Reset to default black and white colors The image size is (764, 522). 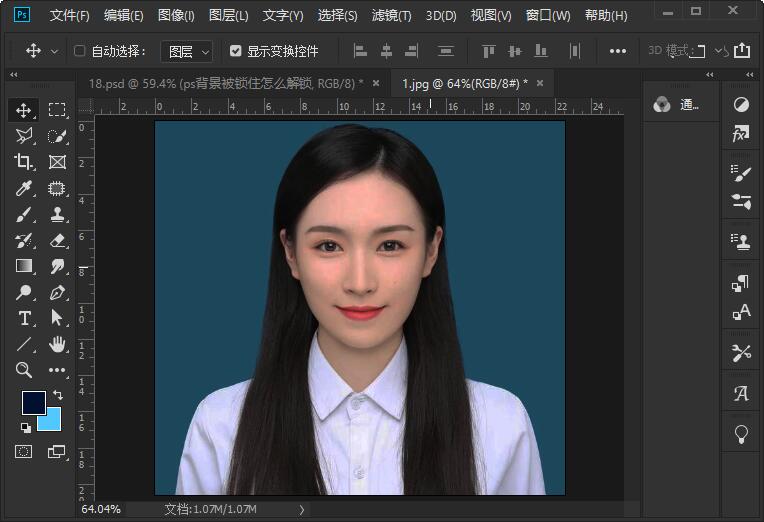click(26, 428)
